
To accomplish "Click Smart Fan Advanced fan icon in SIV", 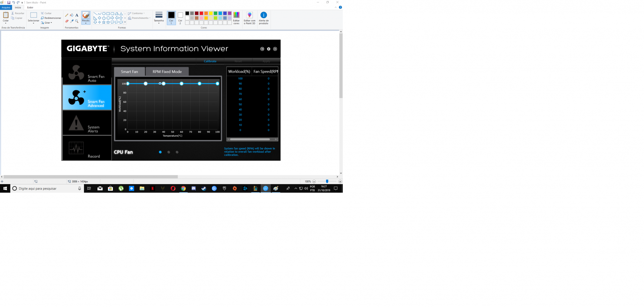I will coord(76,97).
